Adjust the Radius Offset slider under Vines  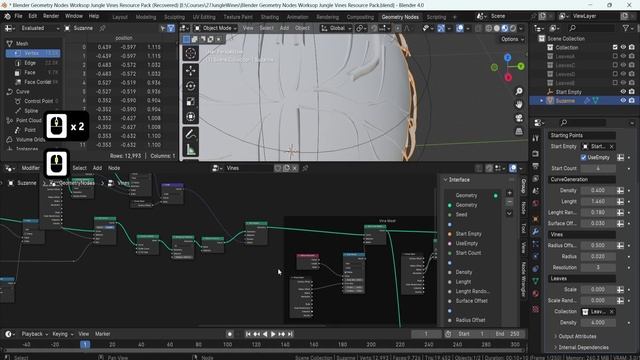pos(598,245)
